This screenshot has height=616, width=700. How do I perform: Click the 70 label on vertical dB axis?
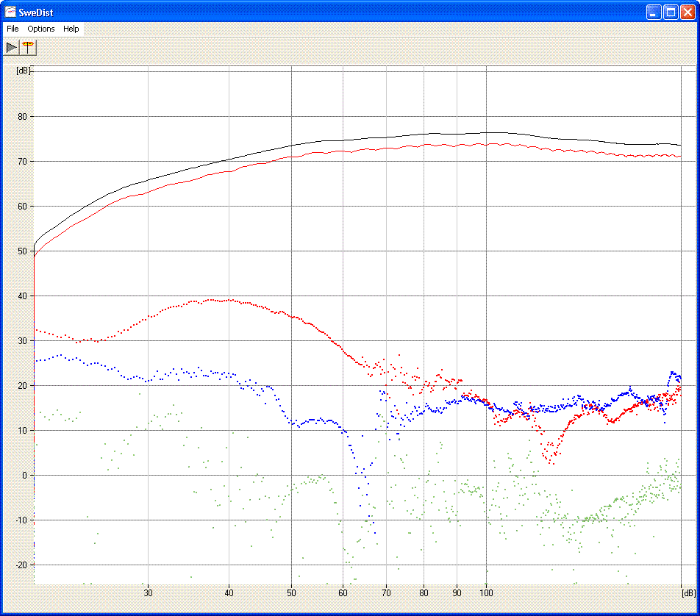(x=22, y=162)
